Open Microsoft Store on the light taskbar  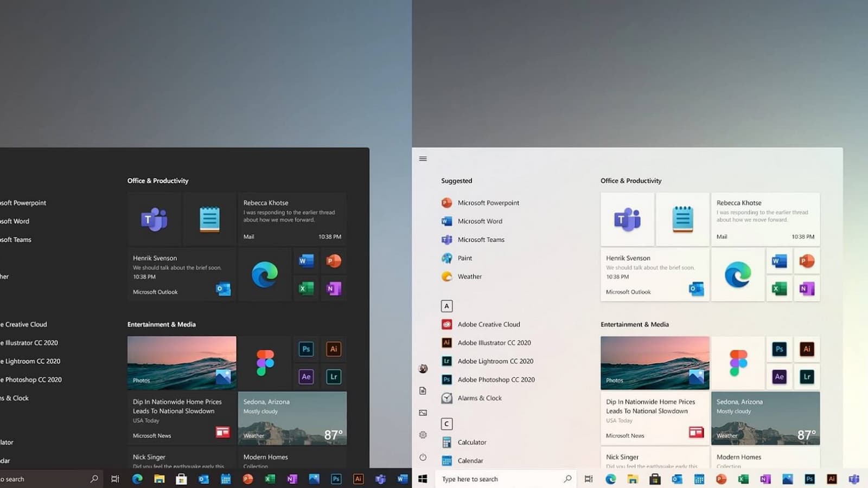tap(655, 479)
